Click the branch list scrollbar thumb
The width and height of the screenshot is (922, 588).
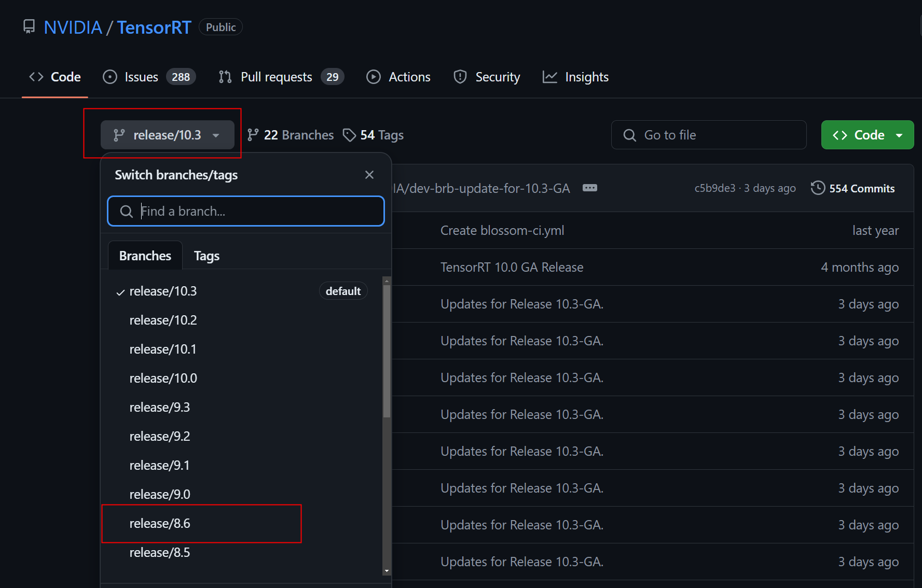(387, 351)
